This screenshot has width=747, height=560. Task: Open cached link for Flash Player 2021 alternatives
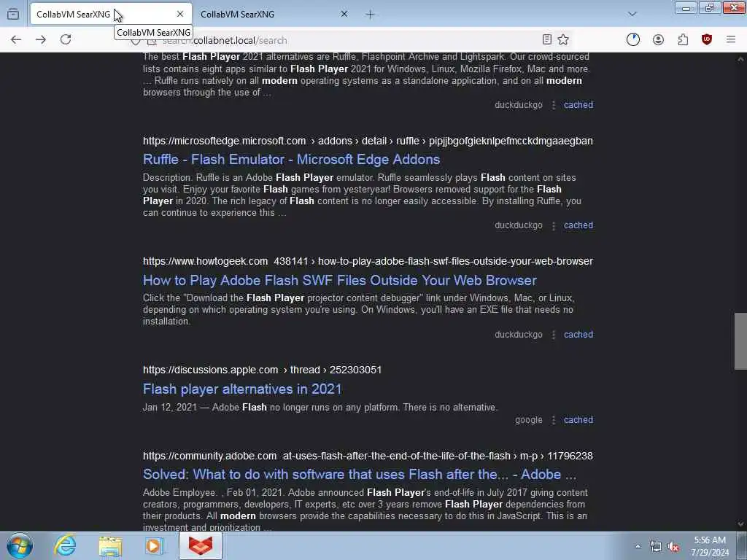[578, 105]
